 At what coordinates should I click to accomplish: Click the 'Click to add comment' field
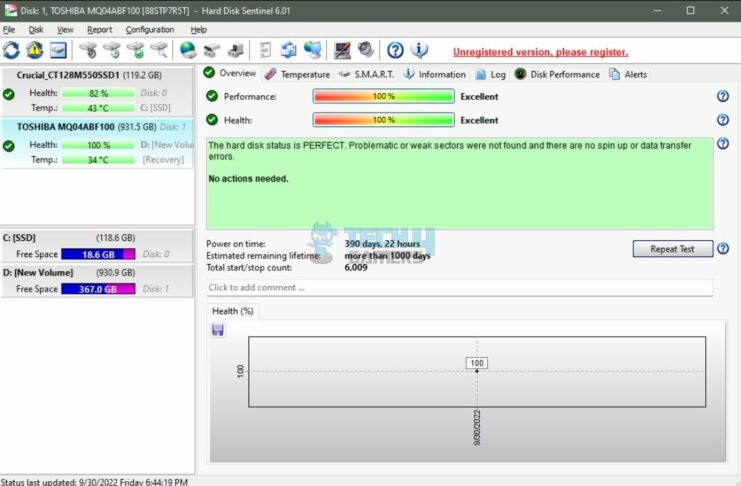(x=459, y=288)
